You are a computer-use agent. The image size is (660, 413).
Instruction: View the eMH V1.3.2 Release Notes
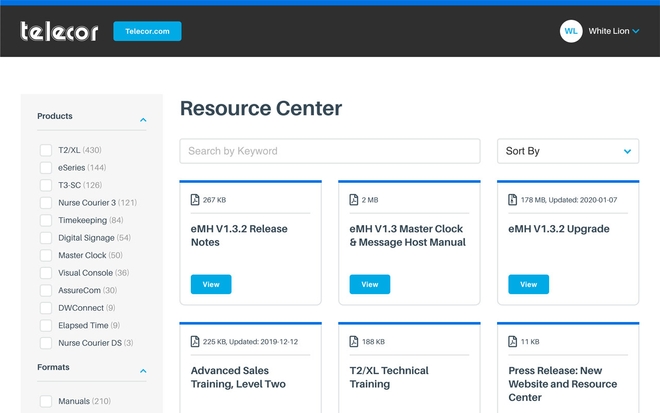coord(210,284)
